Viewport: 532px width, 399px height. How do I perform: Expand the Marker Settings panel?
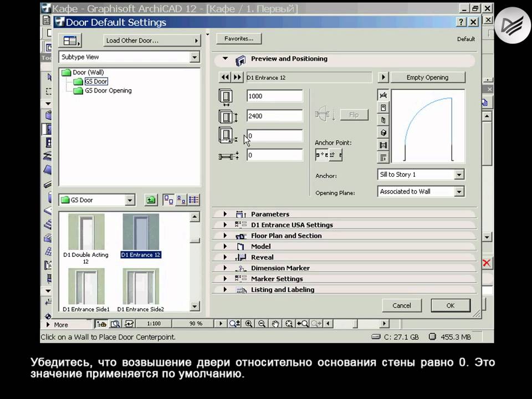click(224, 279)
